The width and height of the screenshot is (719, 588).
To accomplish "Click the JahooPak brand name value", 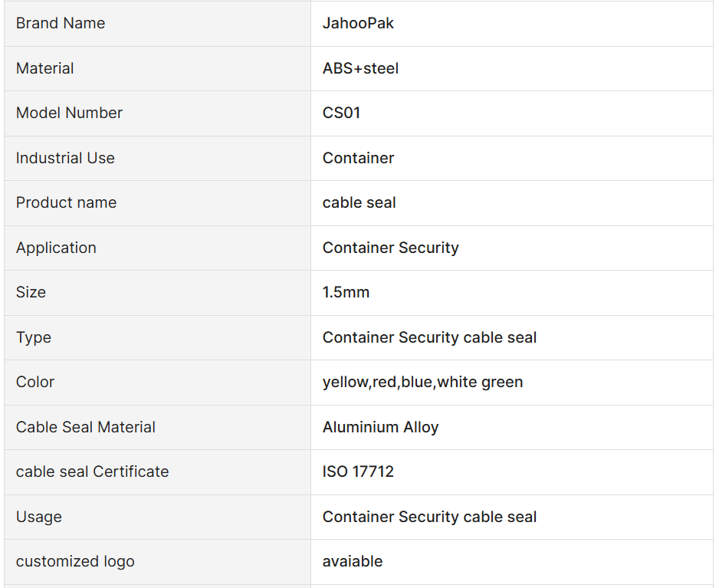I will click(x=358, y=23).
